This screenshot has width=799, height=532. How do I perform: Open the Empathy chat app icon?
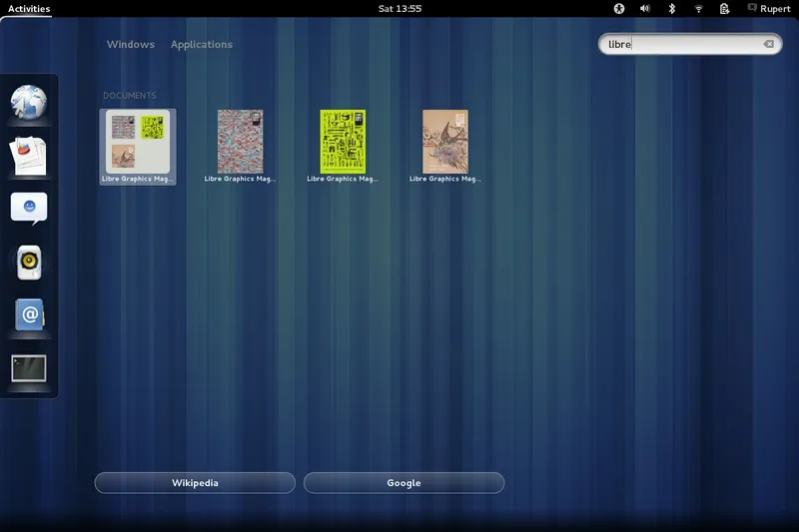[29, 209]
